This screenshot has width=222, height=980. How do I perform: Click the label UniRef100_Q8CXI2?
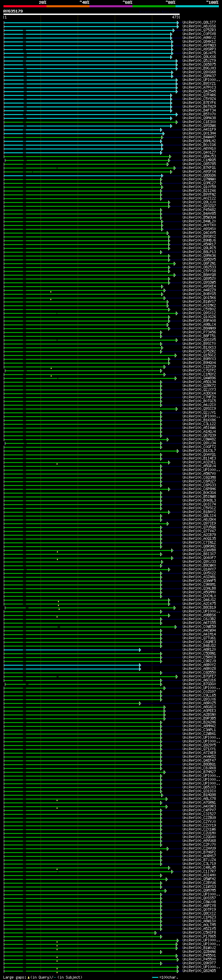199,913
